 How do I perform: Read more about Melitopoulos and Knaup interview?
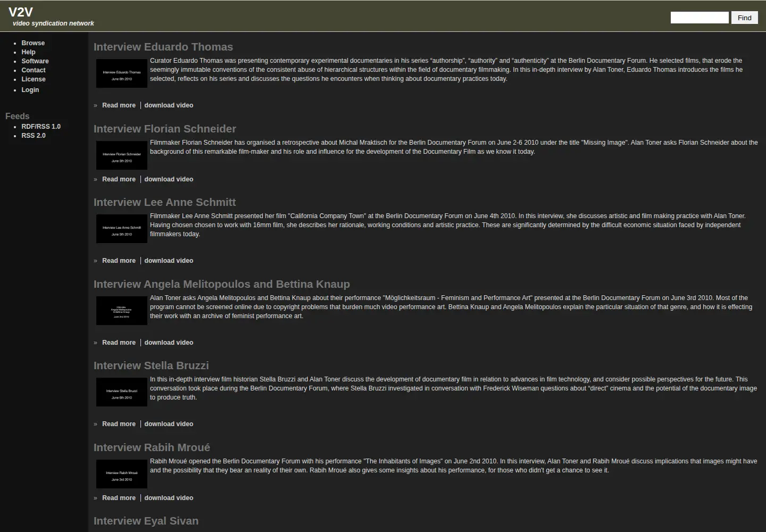[x=119, y=343]
